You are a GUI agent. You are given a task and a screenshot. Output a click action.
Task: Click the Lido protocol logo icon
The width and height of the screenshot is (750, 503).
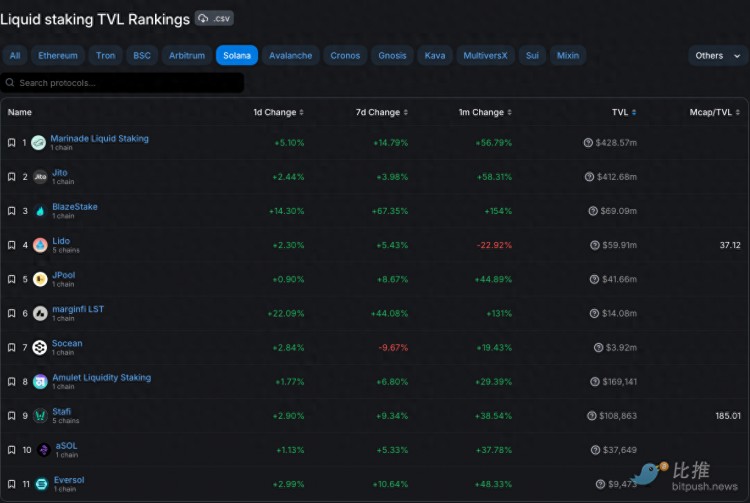(x=40, y=245)
